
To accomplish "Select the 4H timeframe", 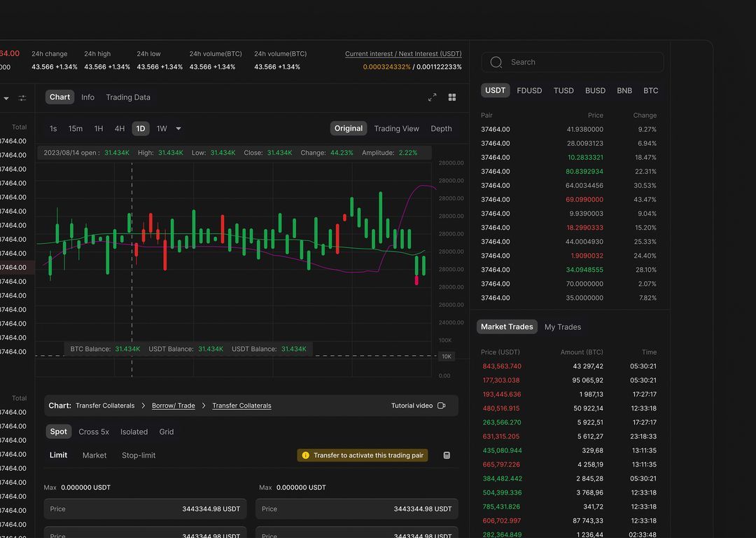I will tap(120, 128).
